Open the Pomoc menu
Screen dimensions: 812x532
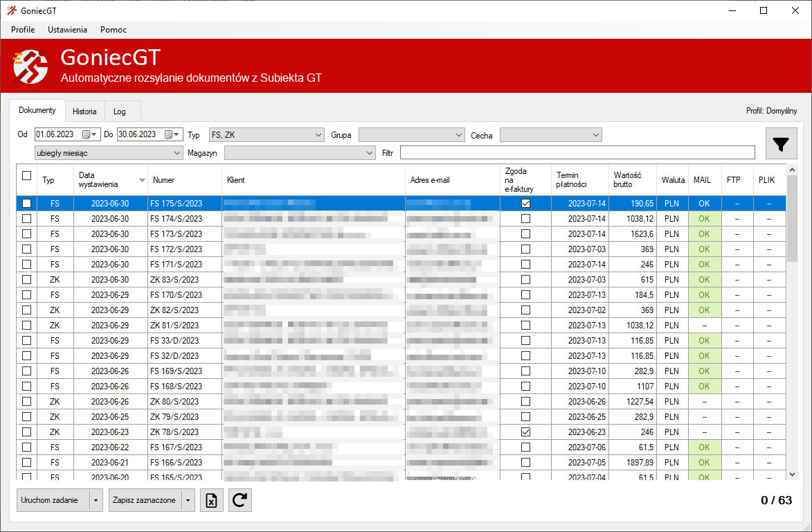pyautogui.click(x=114, y=30)
